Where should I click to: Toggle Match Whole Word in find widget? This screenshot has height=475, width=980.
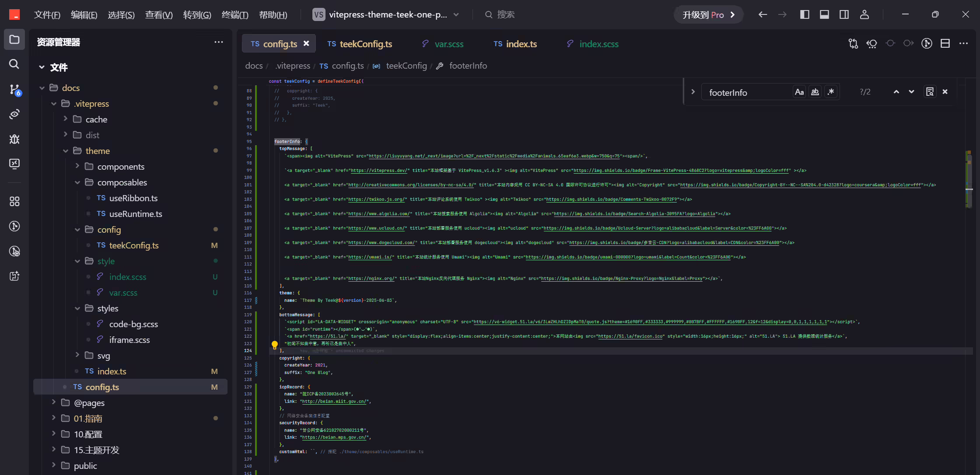click(815, 92)
